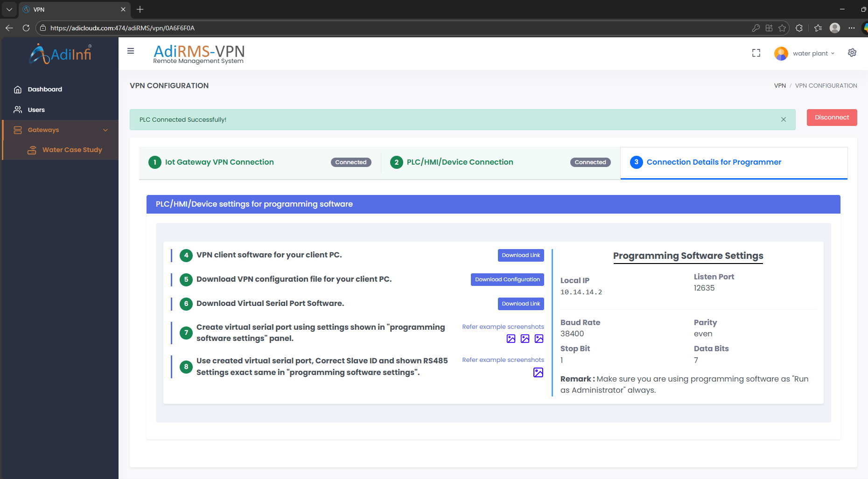Enter fullscreen mode using the expand icon
Image resolution: width=868 pixels, height=479 pixels.
[756, 53]
